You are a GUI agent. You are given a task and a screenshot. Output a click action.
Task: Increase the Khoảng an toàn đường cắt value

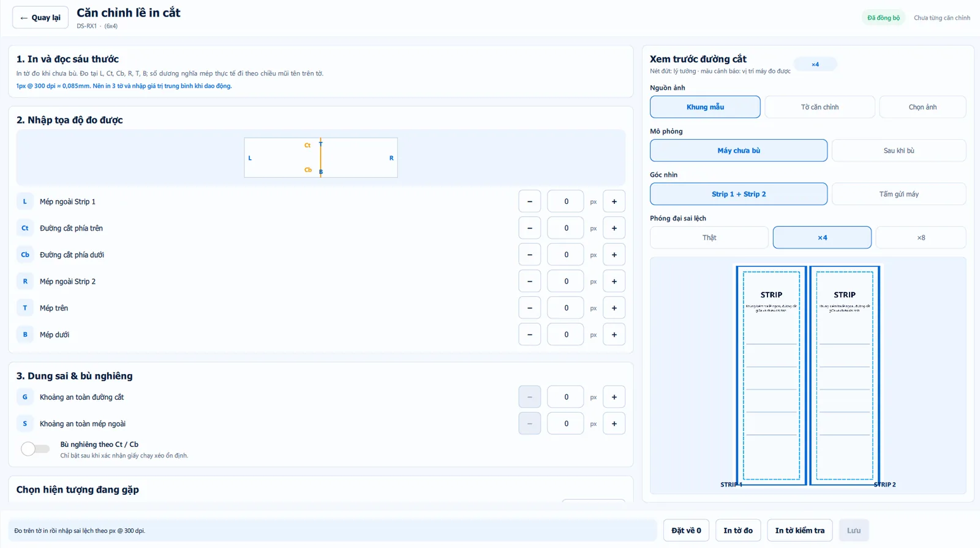(x=614, y=397)
